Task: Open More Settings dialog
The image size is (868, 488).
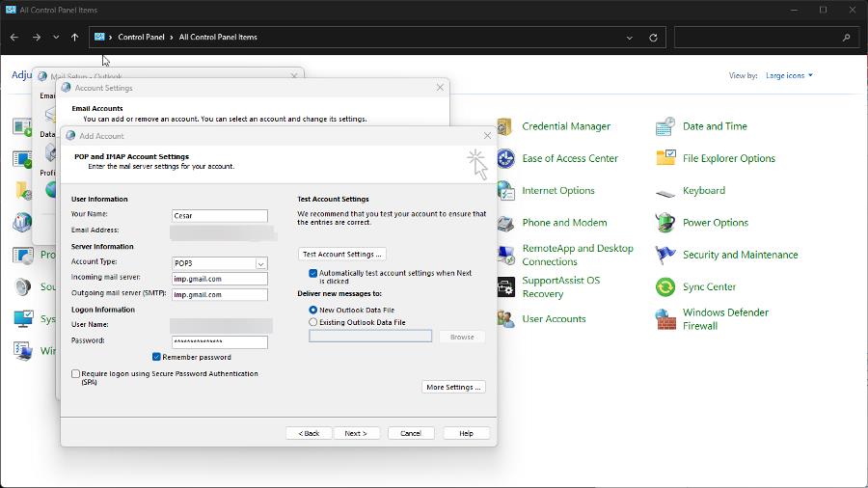Action: (453, 388)
